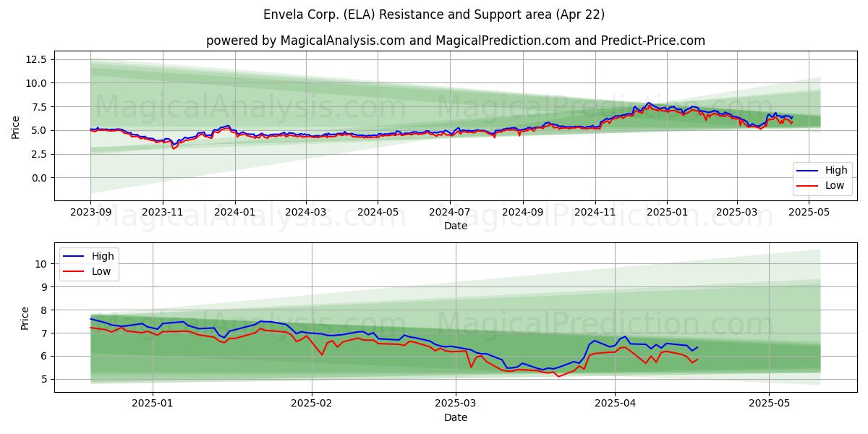Image resolution: width=868 pixels, height=434 pixels.
Task: Click the '2023-11' tick label
Action: [x=162, y=212]
